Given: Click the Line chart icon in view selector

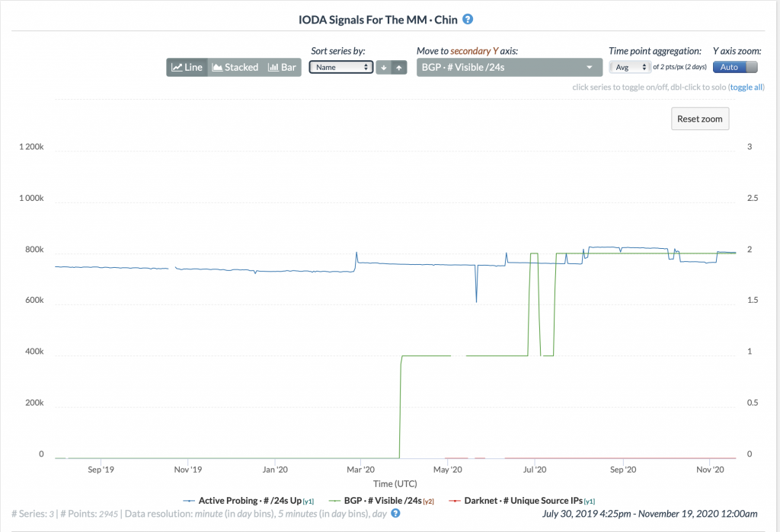Looking at the screenshot, I should click(x=177, y=67).
